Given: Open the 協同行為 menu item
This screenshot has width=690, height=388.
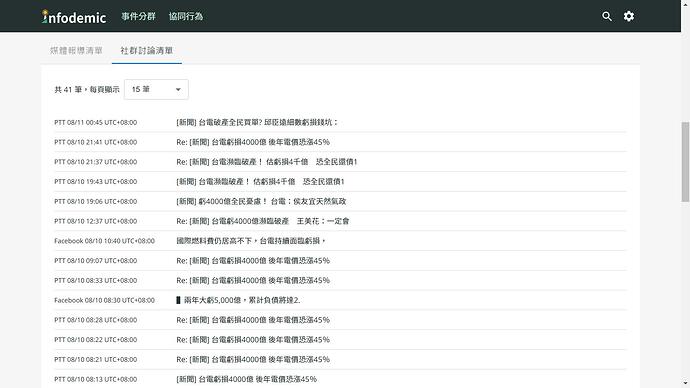Looking at the screenshot, I should (186, 16).
